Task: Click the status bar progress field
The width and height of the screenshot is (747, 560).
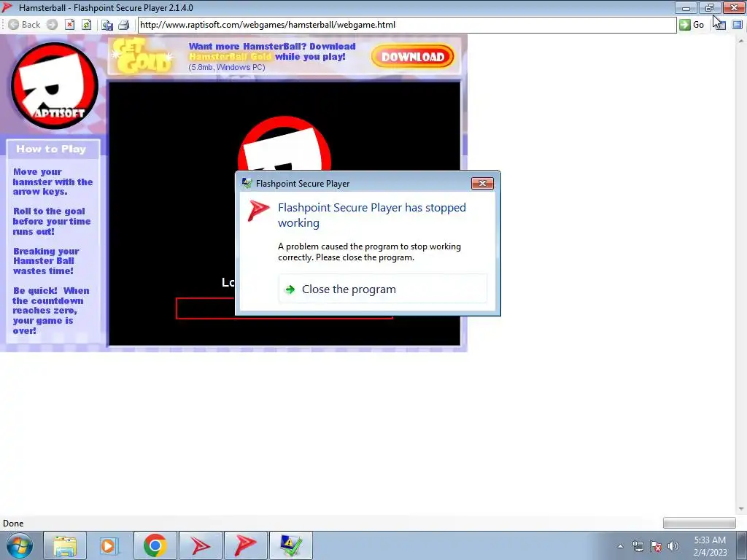Action: (699, 523)
